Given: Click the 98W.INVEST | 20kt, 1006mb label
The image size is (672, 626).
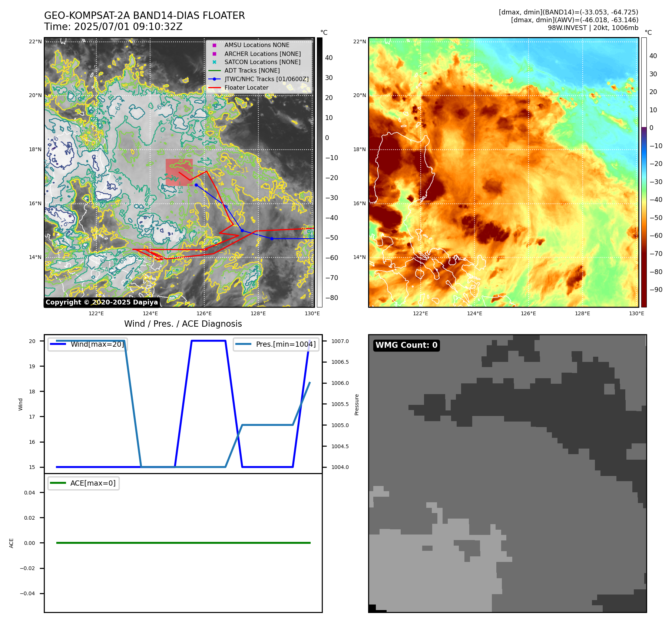Looking at the screenshot, I should tap(593, 28).
